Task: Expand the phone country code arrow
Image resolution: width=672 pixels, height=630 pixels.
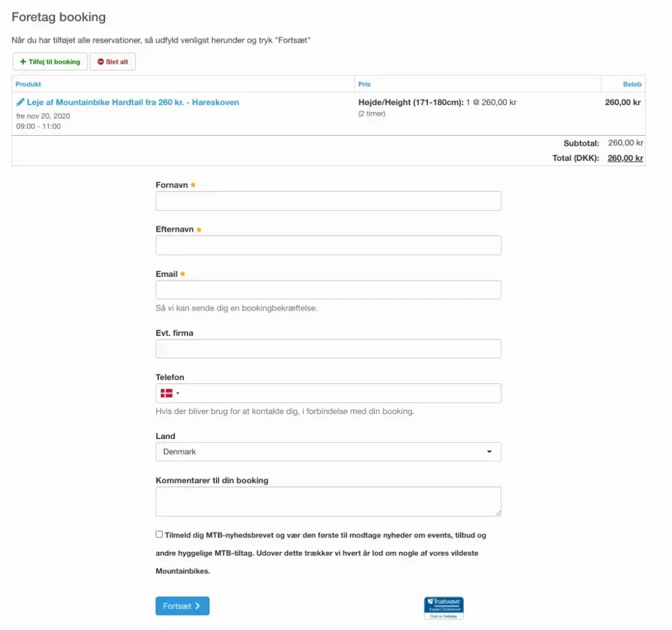Action: pos(178,394)
